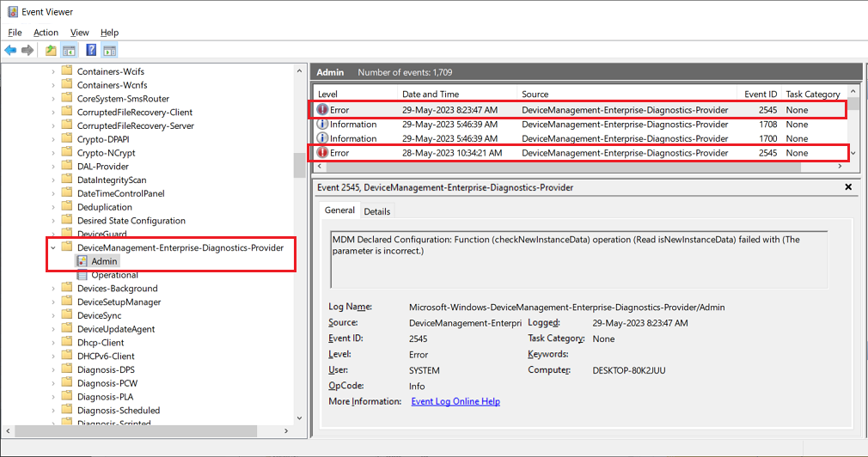The image size is (868, 457).
Task: Select the Admin log icon in tree
Action: pos(83,261)
